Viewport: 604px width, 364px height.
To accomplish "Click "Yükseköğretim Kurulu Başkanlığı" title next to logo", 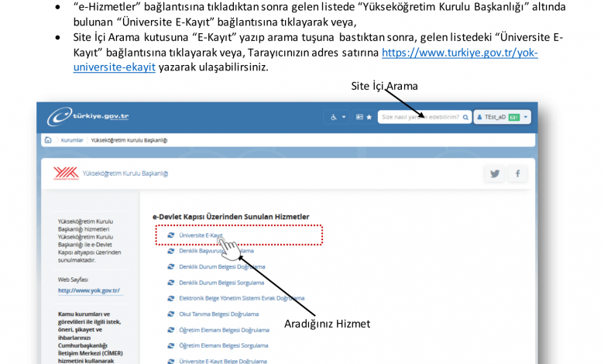I will tap(125, 173).
